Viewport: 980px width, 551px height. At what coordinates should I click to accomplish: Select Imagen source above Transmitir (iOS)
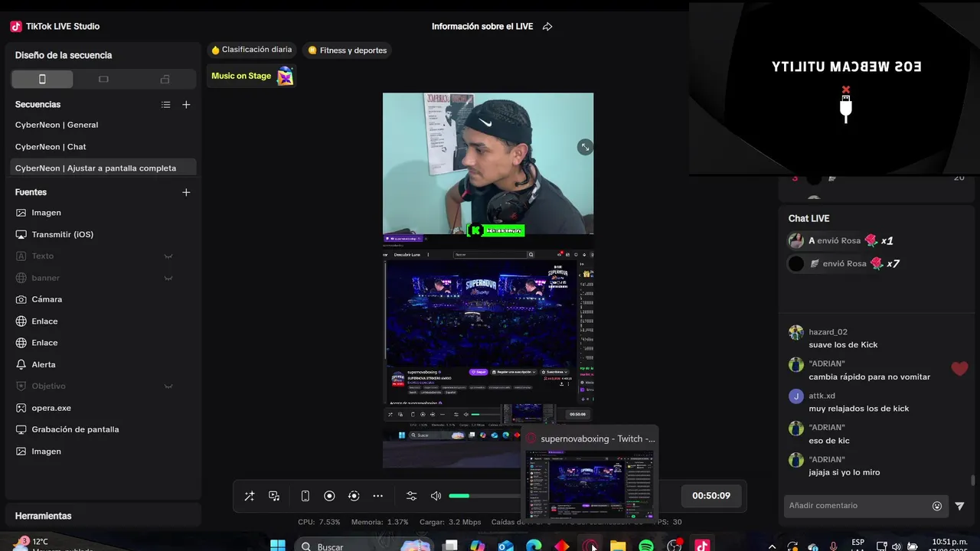click(x=103, y=213)
